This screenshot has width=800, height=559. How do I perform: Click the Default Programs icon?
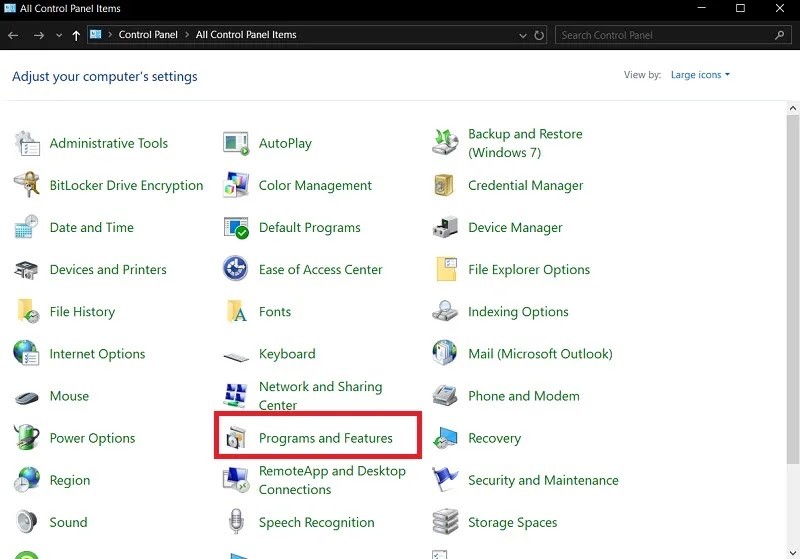click(x=236, y=227)
